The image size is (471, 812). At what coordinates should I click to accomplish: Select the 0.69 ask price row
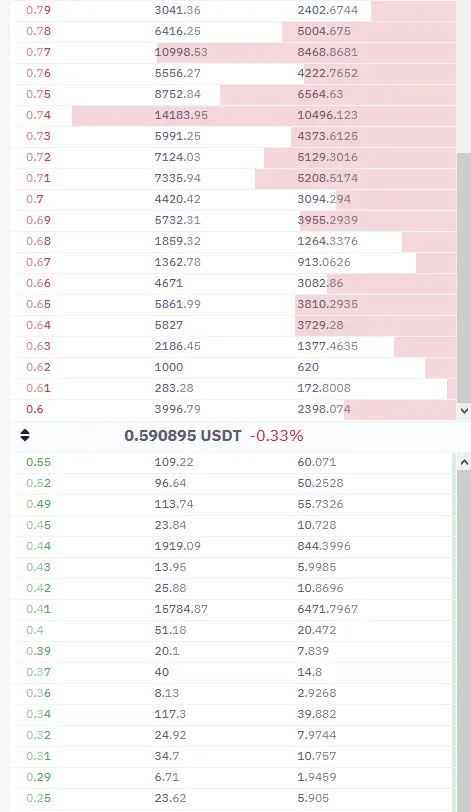tap(233, 220)
